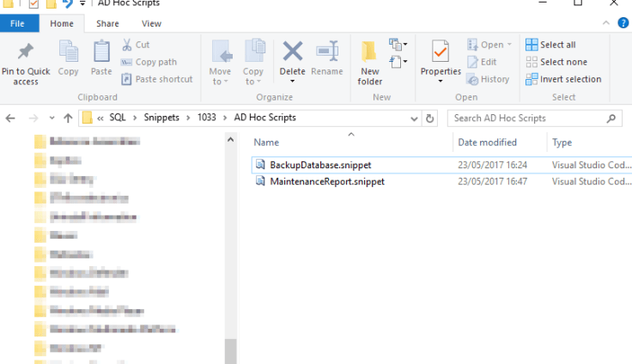Expand the Move to dropdown
The height and width of the screenshot is (364, 632).
point(220,82)
